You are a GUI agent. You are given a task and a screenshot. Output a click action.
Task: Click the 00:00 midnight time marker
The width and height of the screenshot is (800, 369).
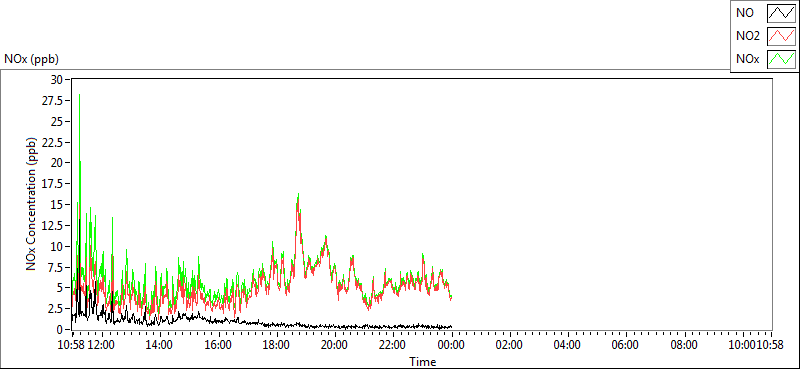point(452,345)
